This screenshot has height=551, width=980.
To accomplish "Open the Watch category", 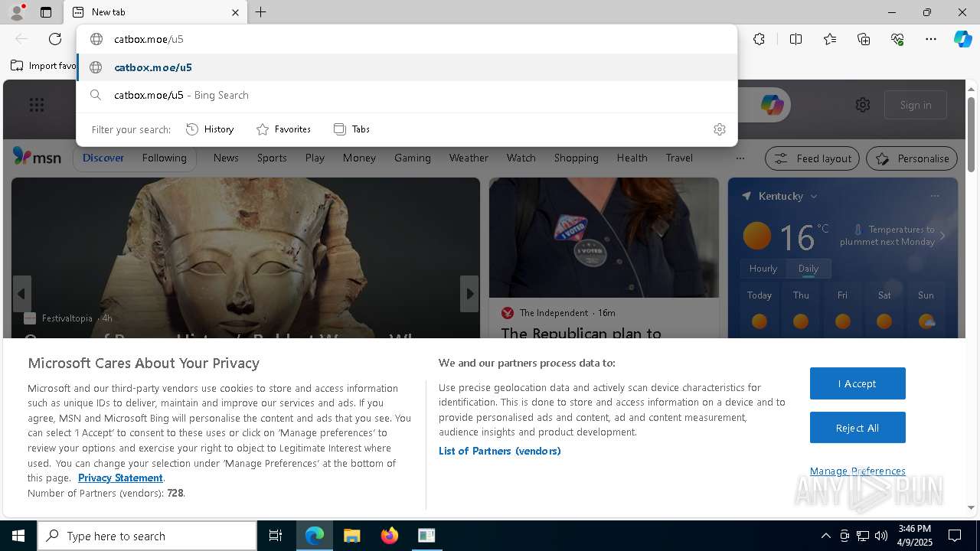I will [521, 158].
